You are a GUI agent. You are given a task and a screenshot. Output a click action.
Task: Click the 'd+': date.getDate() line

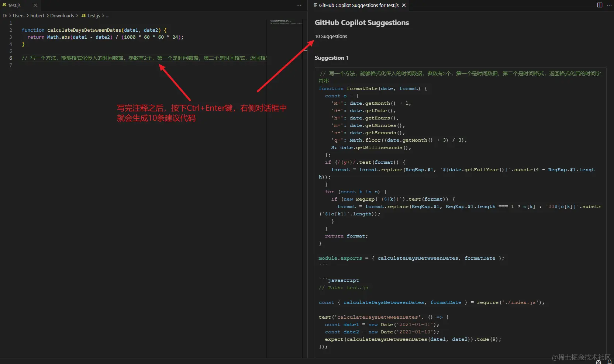click(363, 111)
